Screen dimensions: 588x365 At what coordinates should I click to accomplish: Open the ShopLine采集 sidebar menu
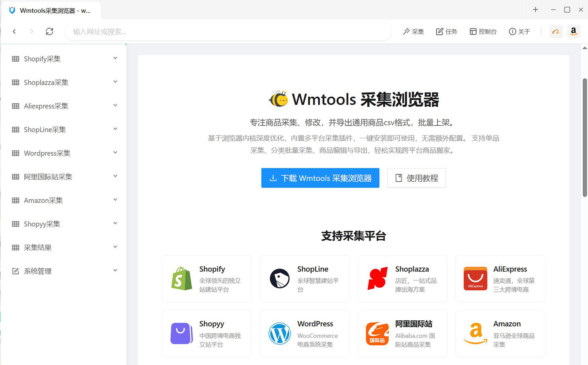point(64,130)
